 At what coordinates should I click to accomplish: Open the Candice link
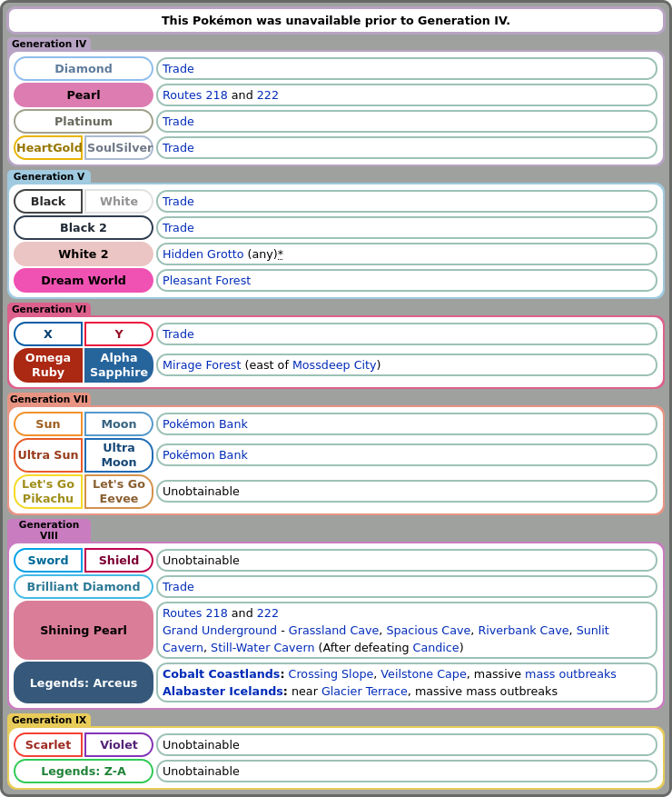(436, 648)
